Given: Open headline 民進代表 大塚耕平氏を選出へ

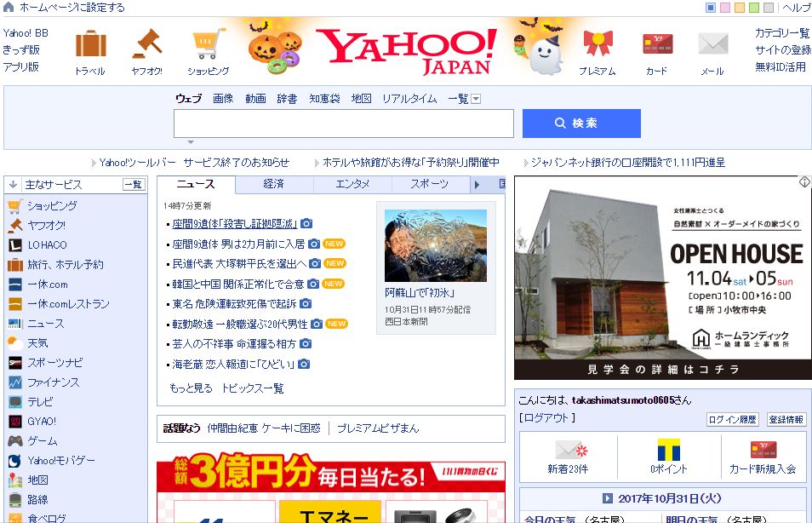Looking at the screenshot, I should coord(239,264).
